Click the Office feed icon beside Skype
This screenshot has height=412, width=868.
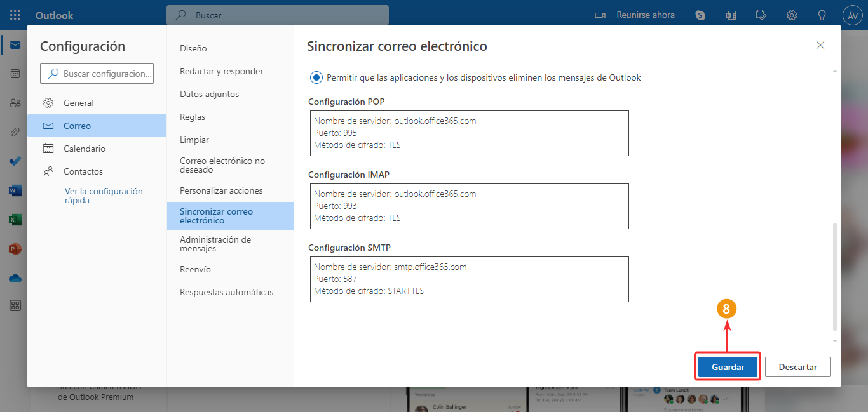pos(731,15)
